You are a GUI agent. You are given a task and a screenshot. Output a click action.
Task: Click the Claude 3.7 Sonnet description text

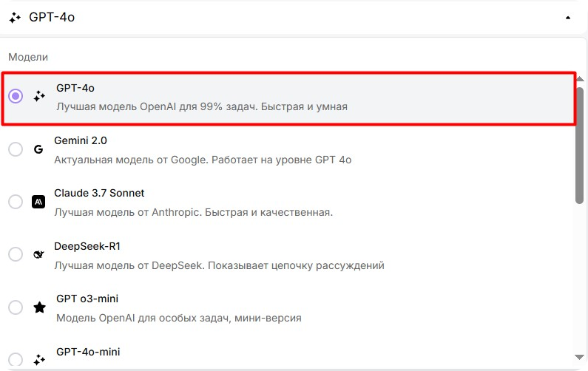[x=193, y=212]
